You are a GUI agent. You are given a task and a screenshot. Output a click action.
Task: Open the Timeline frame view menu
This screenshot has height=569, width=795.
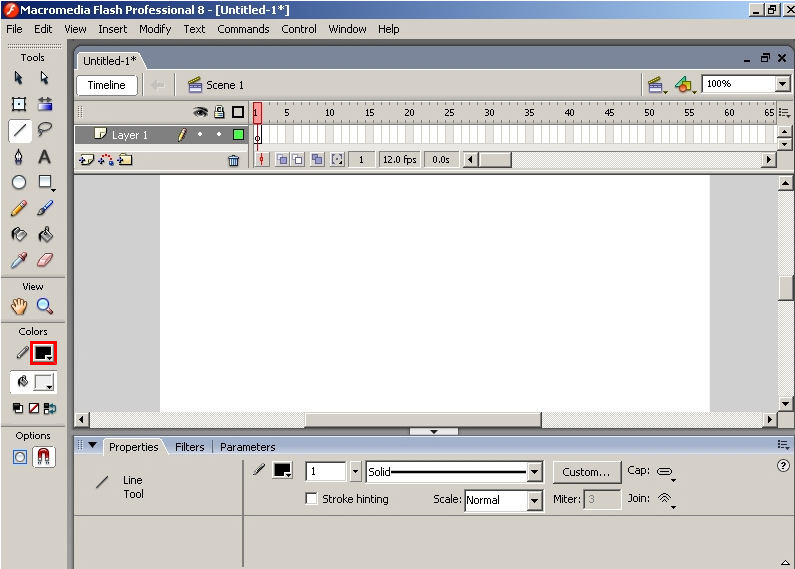tap(784, 113)
